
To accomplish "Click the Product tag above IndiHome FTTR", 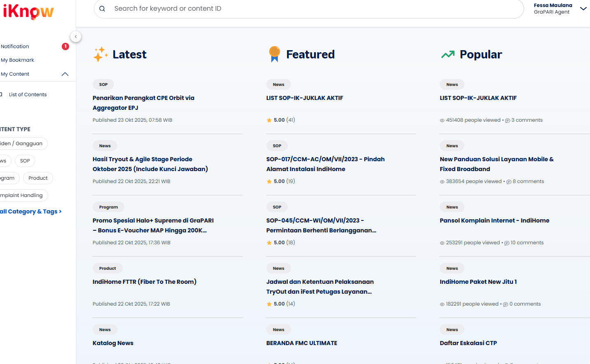I will click(107, 268).
